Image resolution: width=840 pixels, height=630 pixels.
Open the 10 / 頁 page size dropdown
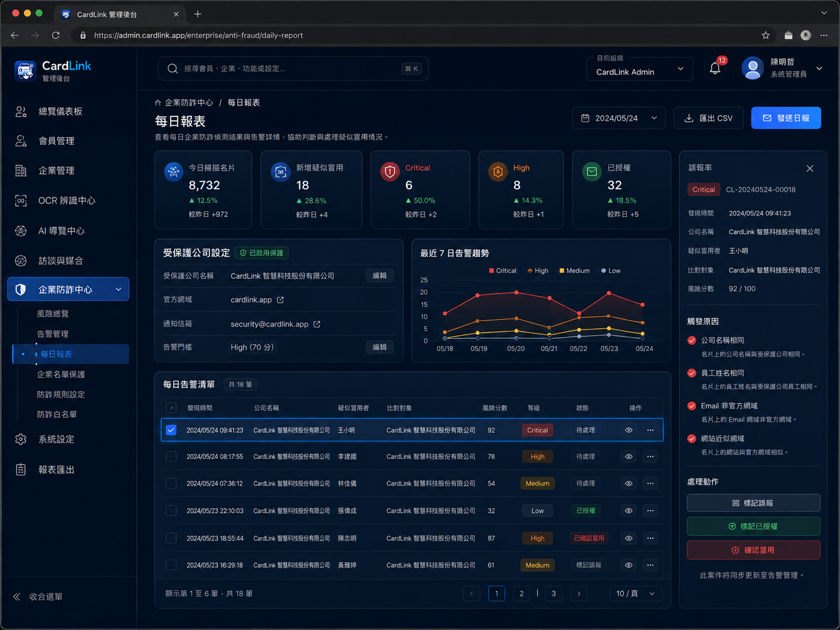[x=635, y=593]
